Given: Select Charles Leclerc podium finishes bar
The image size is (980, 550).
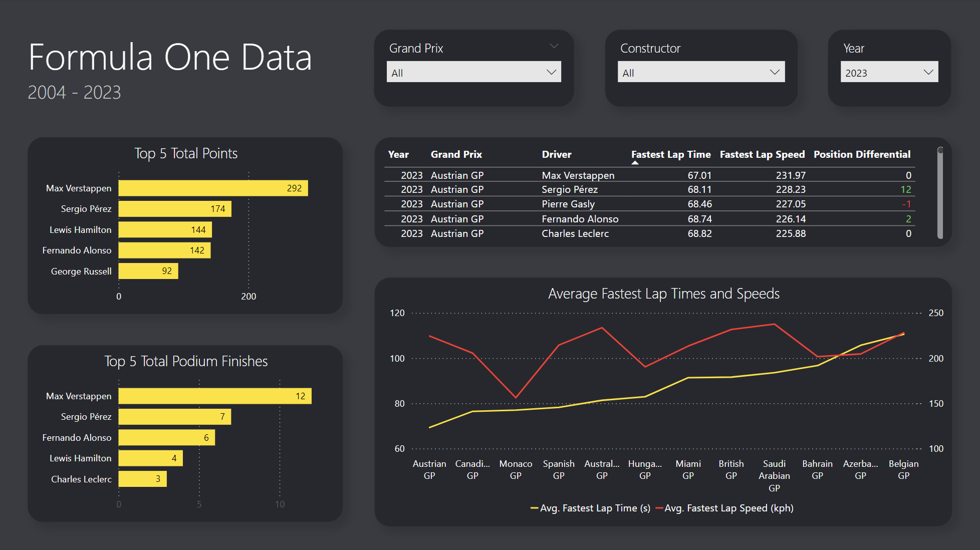Looking at the screenshot, I should [142, 479].
